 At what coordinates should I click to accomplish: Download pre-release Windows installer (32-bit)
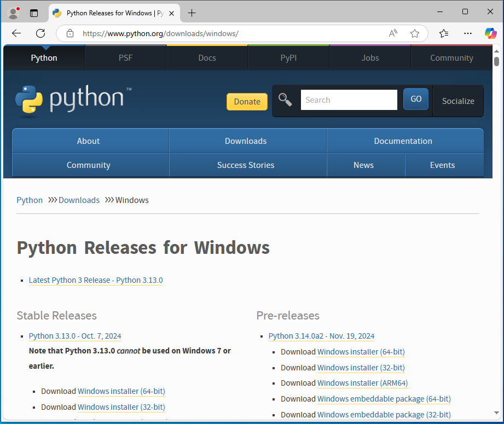[361, 368]
